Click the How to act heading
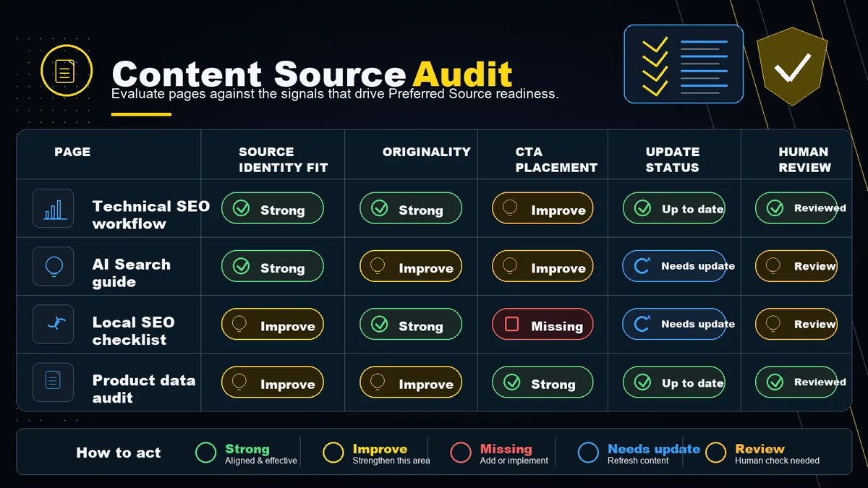This screenshot has height=488, width=868. tap(119, 453)
